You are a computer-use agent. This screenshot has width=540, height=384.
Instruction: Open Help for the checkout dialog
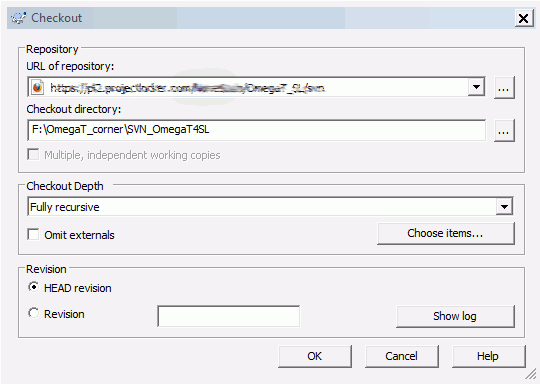pos(488,356)
